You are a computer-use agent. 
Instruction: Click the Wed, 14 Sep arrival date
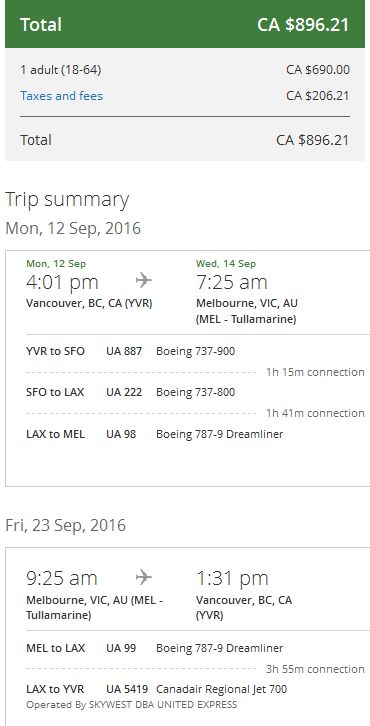point(226,263)
